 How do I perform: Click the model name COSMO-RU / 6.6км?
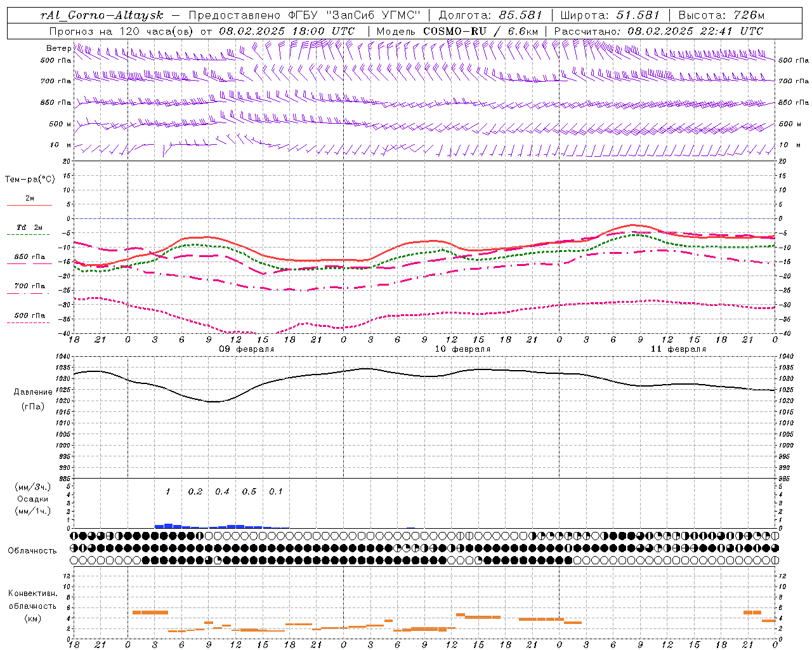481,31
